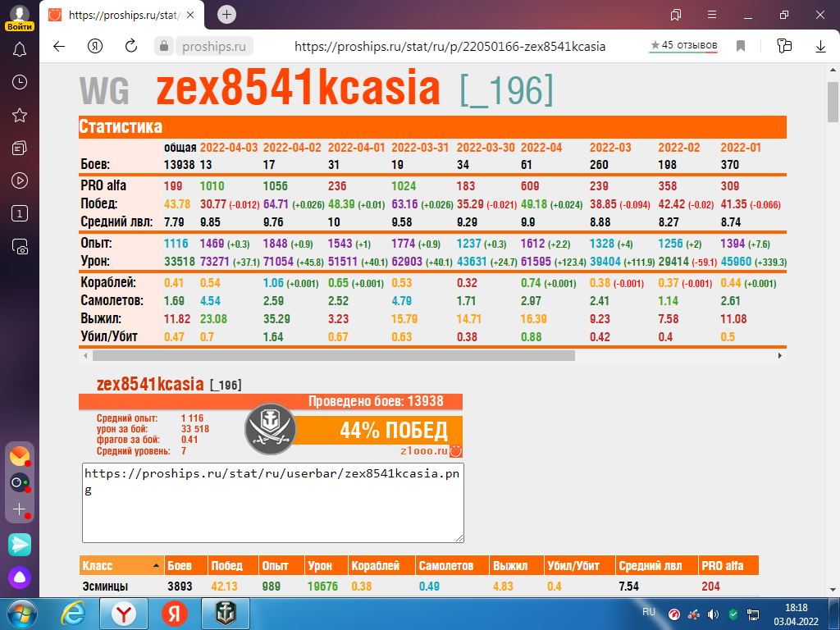
Task: Open the downloads arrow icon
Action: click(x=820, y=46)
